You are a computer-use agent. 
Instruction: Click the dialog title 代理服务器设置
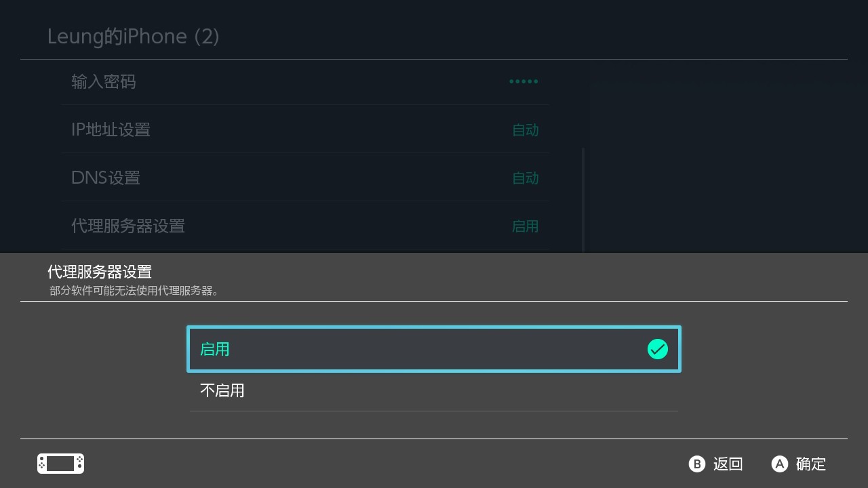[x=98, y=272]
